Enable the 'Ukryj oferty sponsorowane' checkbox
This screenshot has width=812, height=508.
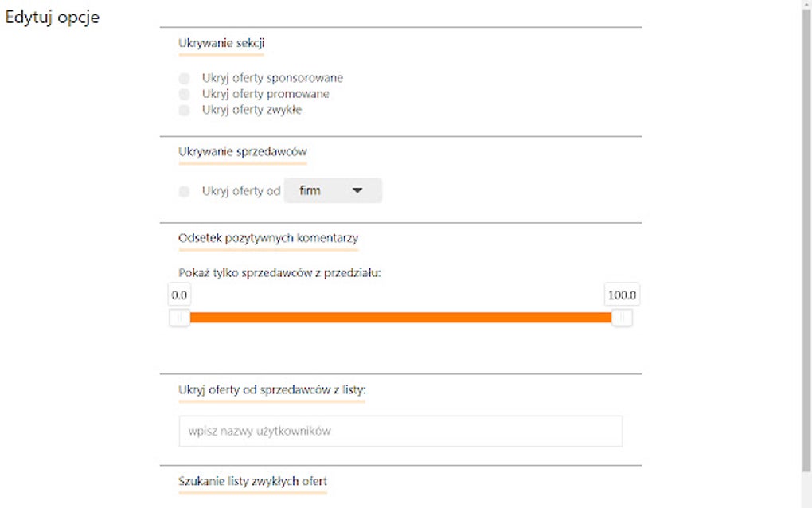[185, 78]
